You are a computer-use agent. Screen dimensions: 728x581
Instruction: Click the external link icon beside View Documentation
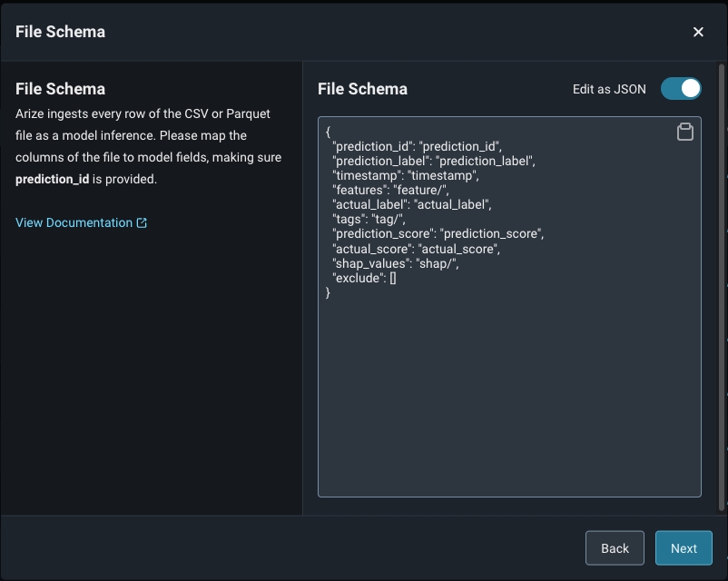pos(142,222)
